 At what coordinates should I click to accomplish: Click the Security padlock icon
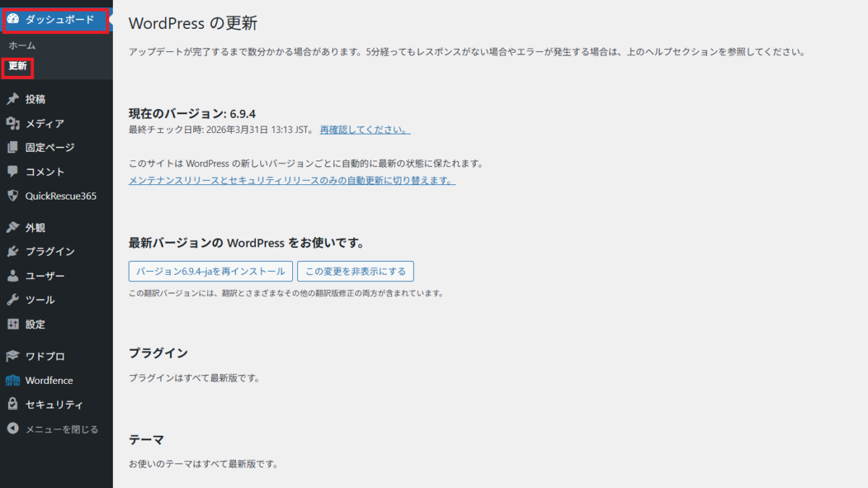coord(12,405)
